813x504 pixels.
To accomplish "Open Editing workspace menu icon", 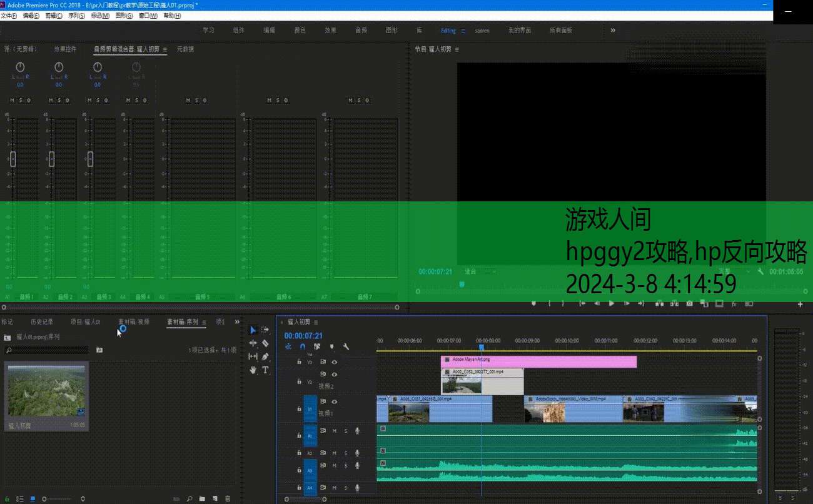I will tap(463, 31).
